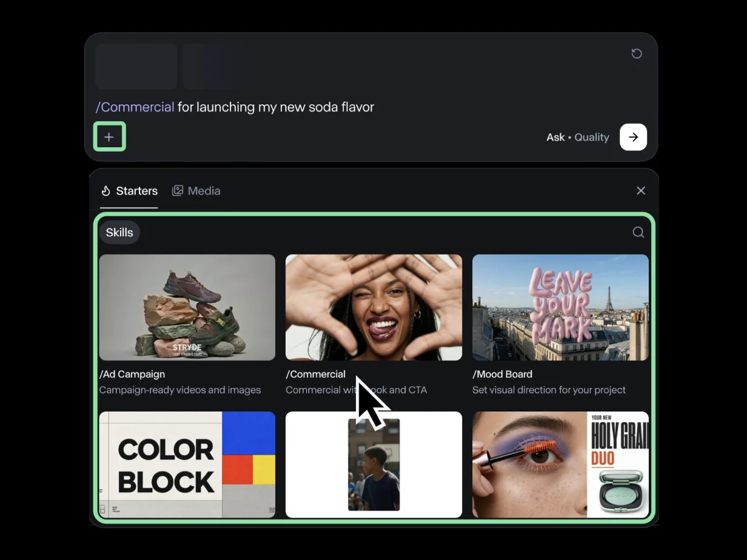Click 'Campaign-ready videos and images' description
Viewport: 747px width, 560px height.
coord(180,390)
